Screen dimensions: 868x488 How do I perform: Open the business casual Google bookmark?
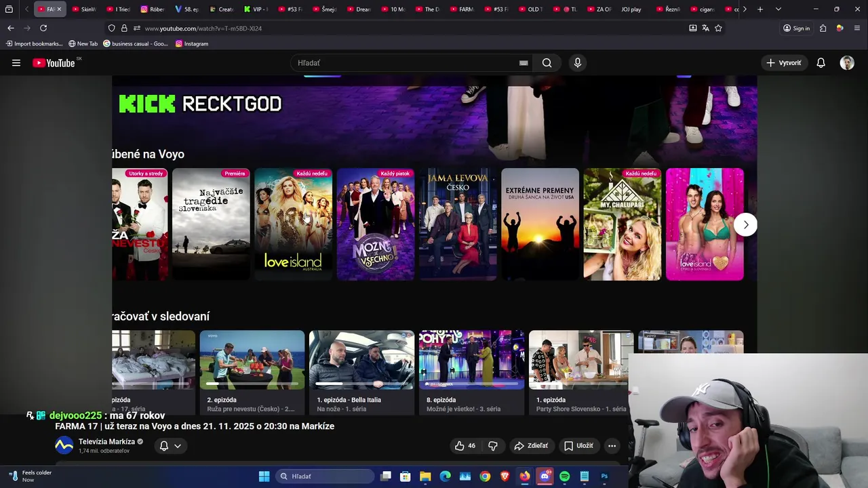tap(135, 43)
